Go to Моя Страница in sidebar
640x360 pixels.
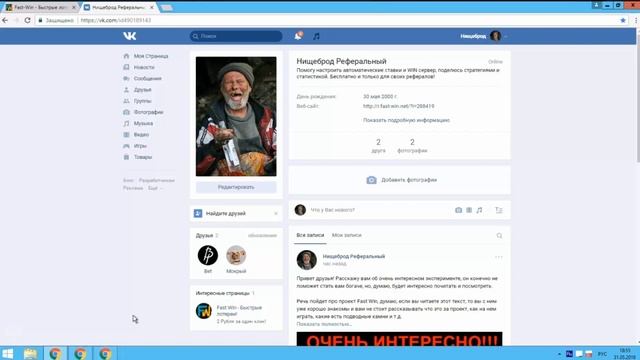point(151,56)
